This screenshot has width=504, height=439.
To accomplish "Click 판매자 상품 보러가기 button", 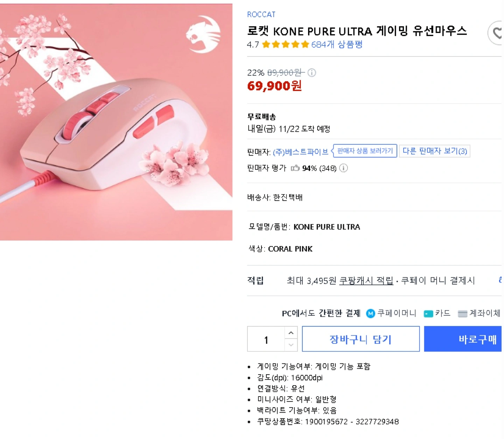I will click(x=365, y=151).
